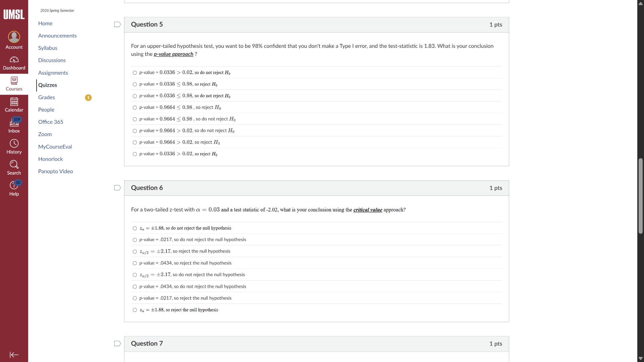This screenshot has height=362, width=644.
Task: Open the Assignments course menu item
Action: coord(53,73)
